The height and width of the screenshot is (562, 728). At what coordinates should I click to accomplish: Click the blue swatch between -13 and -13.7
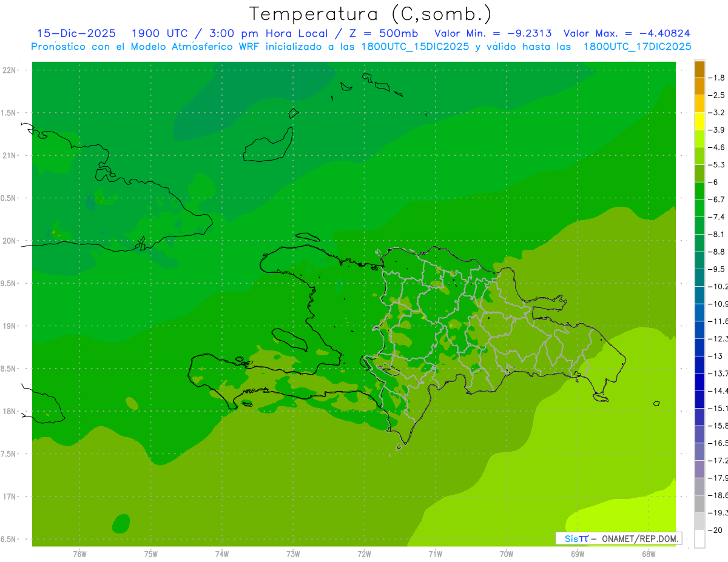[x=699, y=364]
